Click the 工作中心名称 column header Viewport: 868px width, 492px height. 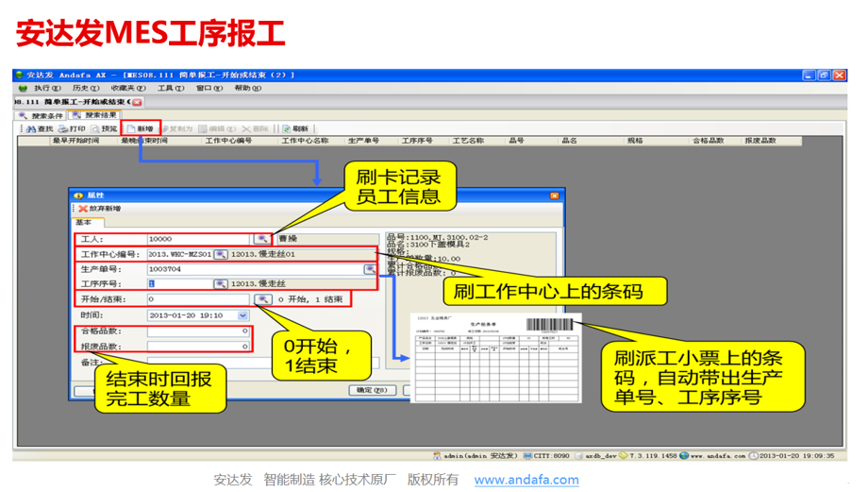305,141
